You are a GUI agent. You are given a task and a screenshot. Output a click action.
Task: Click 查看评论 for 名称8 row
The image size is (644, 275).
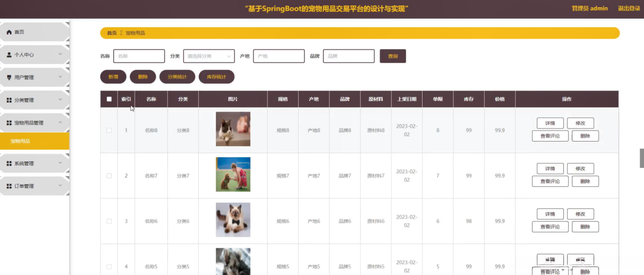tap(550, 136)
